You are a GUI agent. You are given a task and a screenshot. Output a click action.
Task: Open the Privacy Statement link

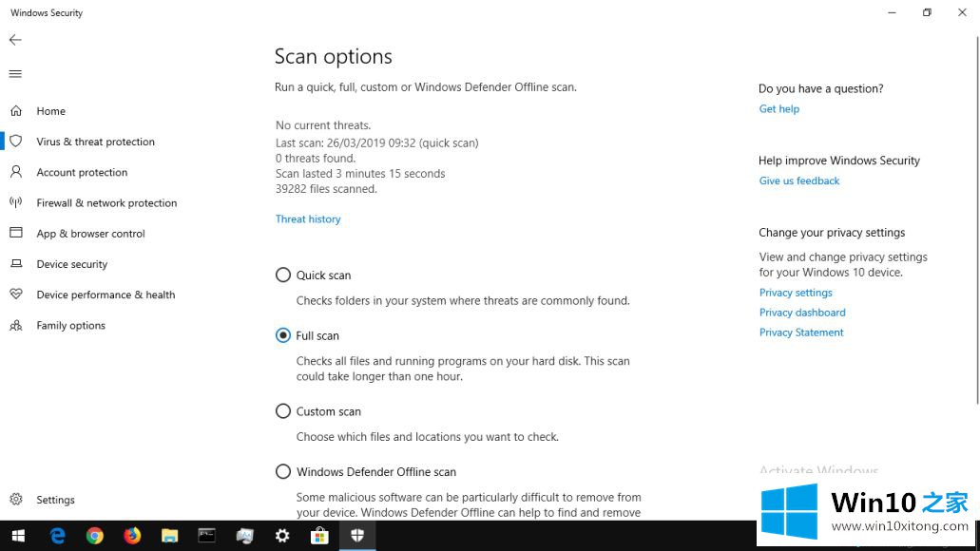click(x=801, y=332)
